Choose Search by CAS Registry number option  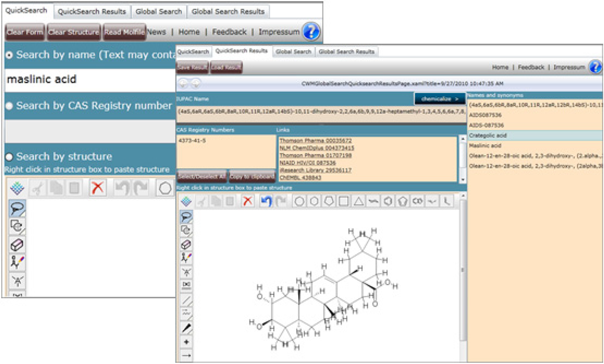pos(9,106)
